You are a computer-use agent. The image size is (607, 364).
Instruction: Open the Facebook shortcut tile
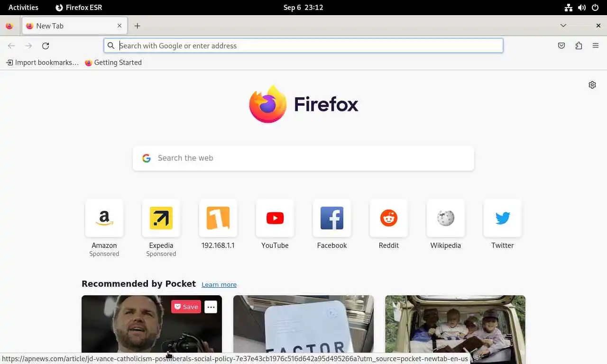click(332, 218)
